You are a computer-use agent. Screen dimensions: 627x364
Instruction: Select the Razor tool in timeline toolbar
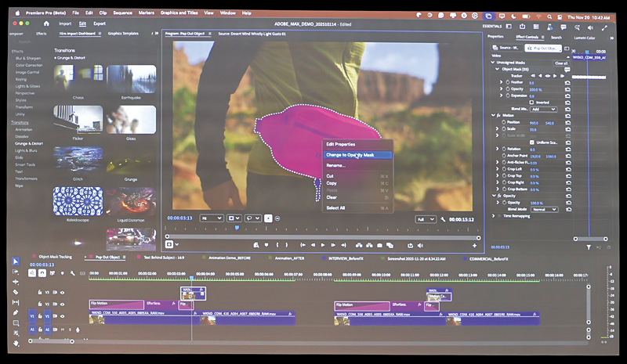pyautogui.click(x=16, y=292)
